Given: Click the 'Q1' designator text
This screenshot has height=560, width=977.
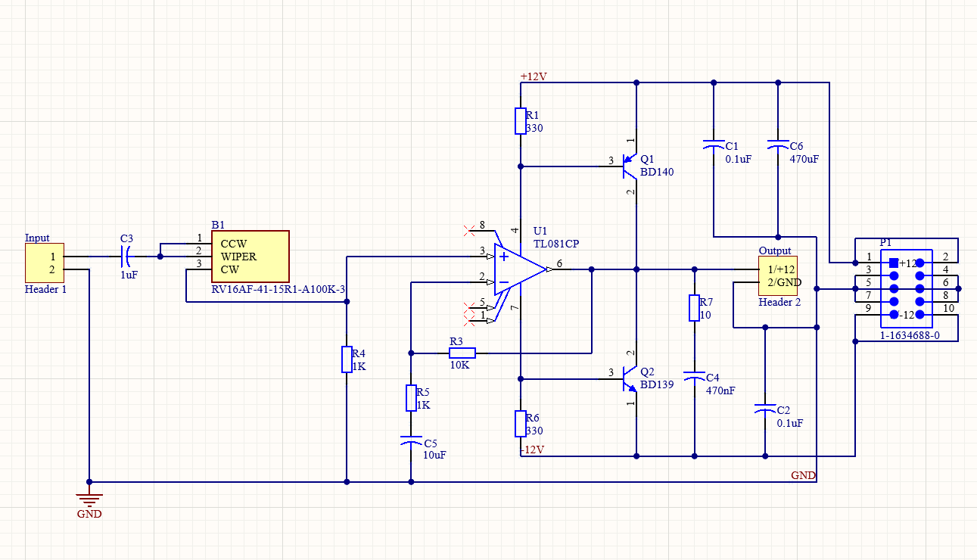Looking at the screenshot, I should pos(646,159).
